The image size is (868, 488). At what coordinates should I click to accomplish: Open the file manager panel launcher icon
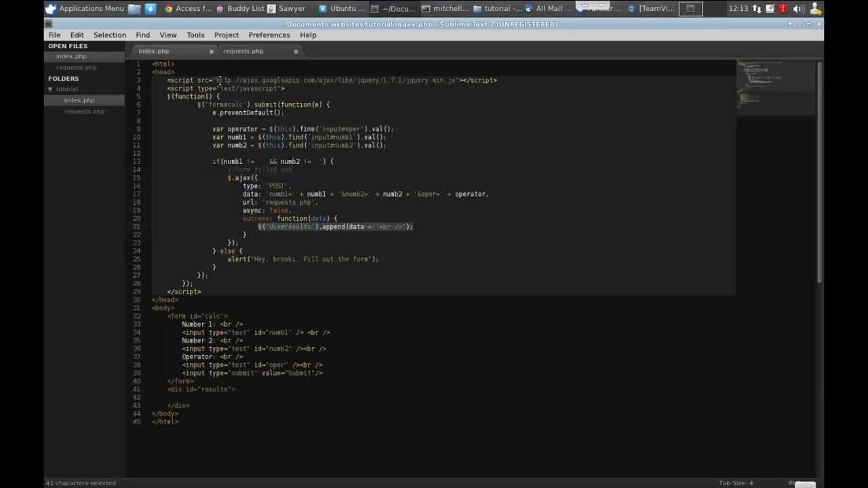click(134, 8)
